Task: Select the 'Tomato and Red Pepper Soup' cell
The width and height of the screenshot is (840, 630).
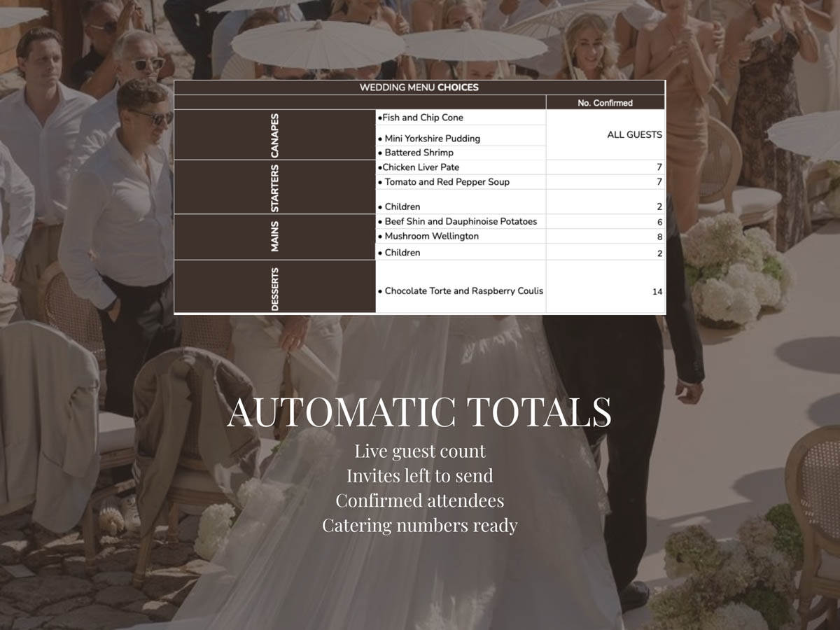Action: tap(461, 182)
